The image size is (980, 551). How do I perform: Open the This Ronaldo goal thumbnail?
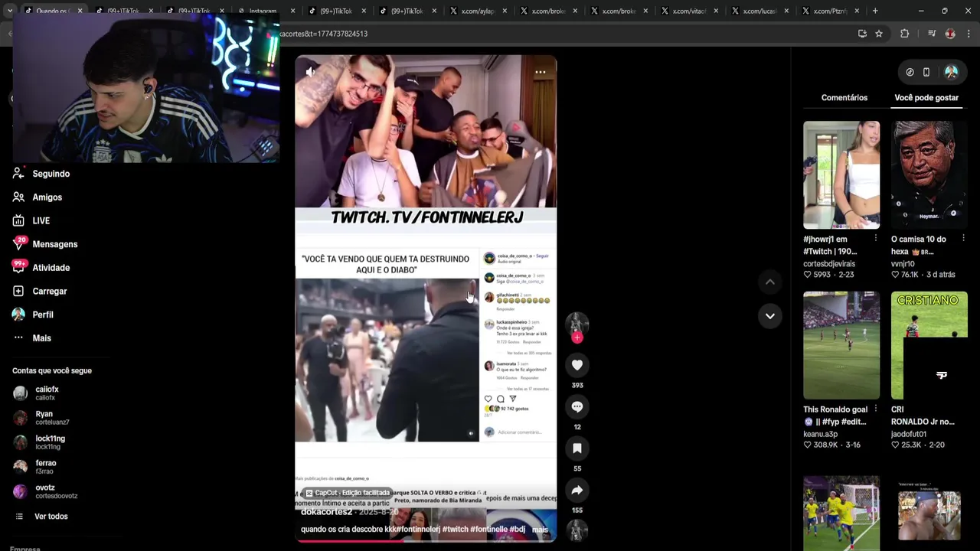(841, 345)
